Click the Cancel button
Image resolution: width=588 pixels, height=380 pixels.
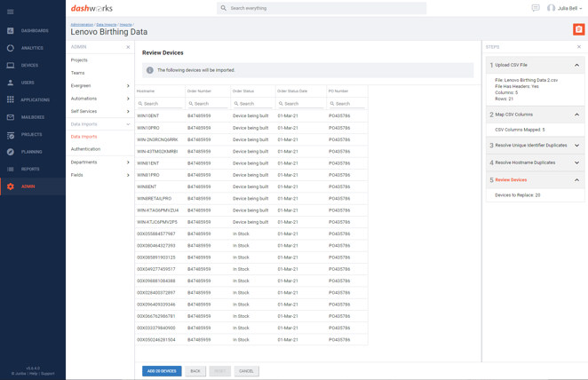[246, 371]
